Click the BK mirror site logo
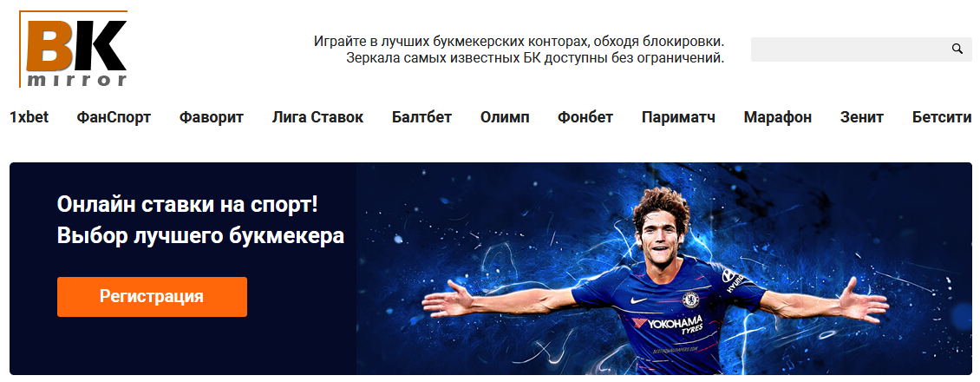The height and width of the screenshot is (382, 980). click(x=73, y=49)
